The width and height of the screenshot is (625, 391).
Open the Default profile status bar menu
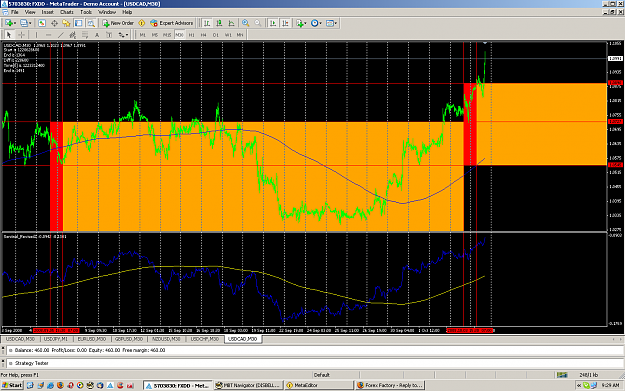322,375
